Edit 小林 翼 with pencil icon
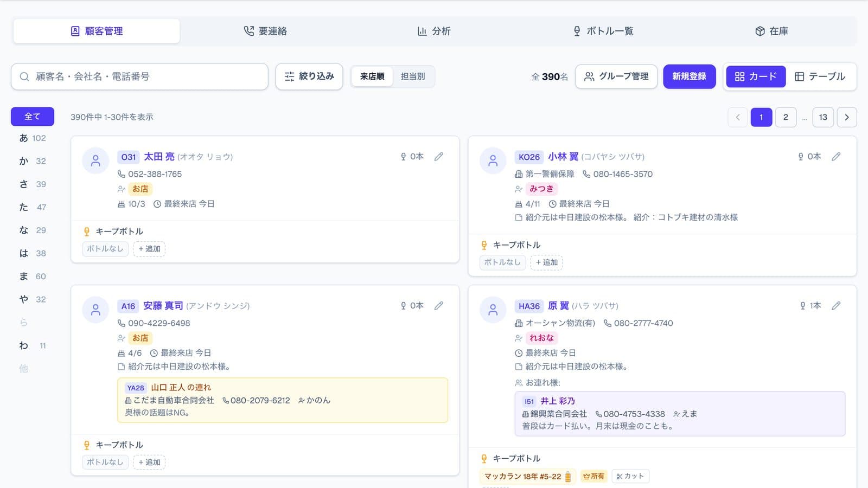This screenshot has width=868, height=488. coord(836,157)
